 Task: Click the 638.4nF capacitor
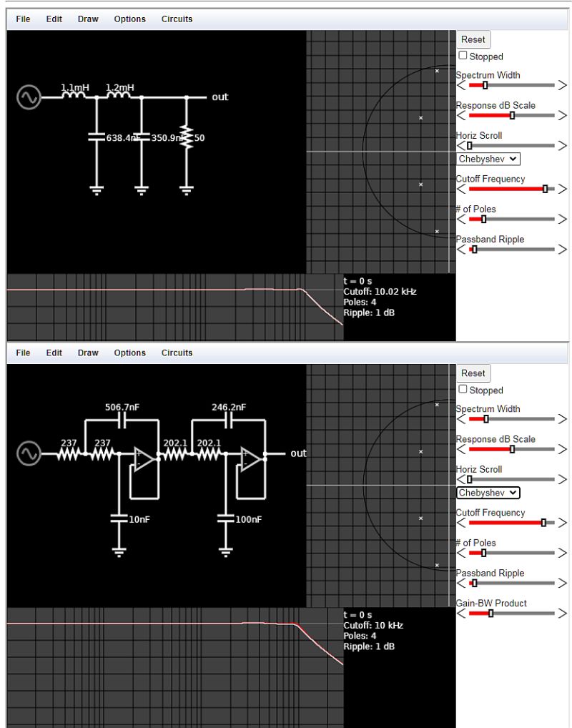click(x=96, y=137)
